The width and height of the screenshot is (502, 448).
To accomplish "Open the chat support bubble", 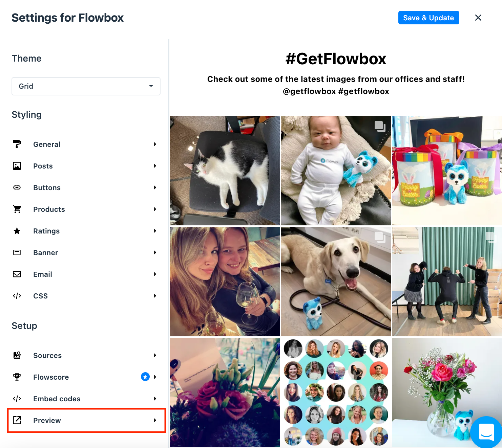I will pyautogui.click(x=486, y=432).
